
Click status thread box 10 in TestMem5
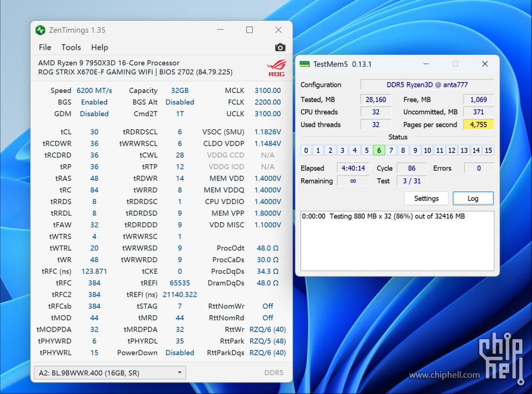tap(428, 151)
